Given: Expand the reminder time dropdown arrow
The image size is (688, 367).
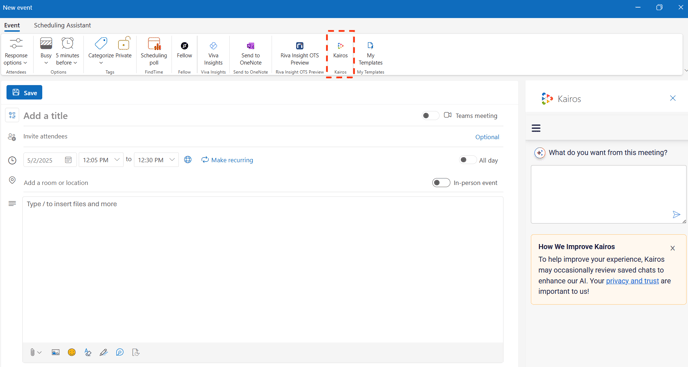Looking at the screenshot, I should click(x=75, y=63).
